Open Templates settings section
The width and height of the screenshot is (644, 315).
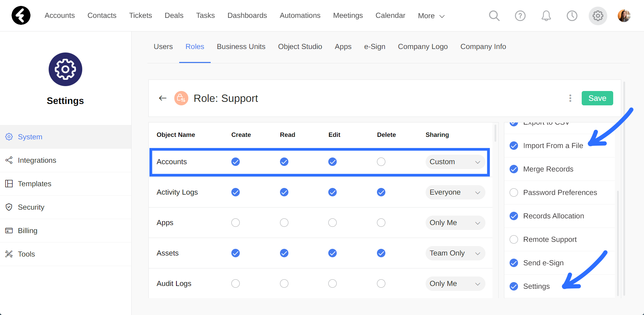[x=65, y=184]
